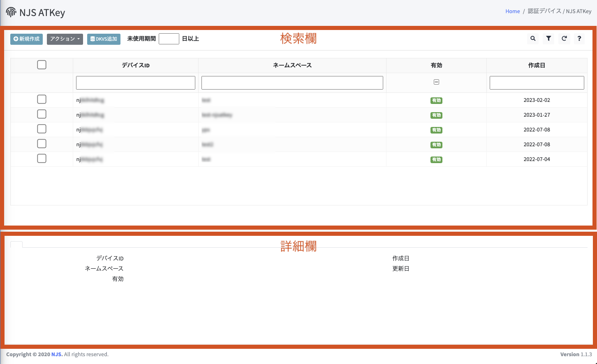597x364 pixels.
Task: Check the row dated 2022-07-04
Action: pos(42,159)
